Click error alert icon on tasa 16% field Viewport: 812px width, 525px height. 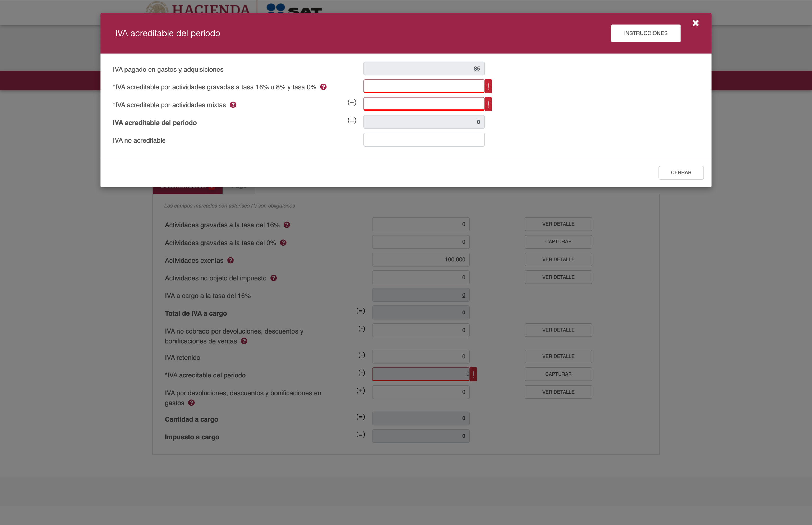pos(488,86)
